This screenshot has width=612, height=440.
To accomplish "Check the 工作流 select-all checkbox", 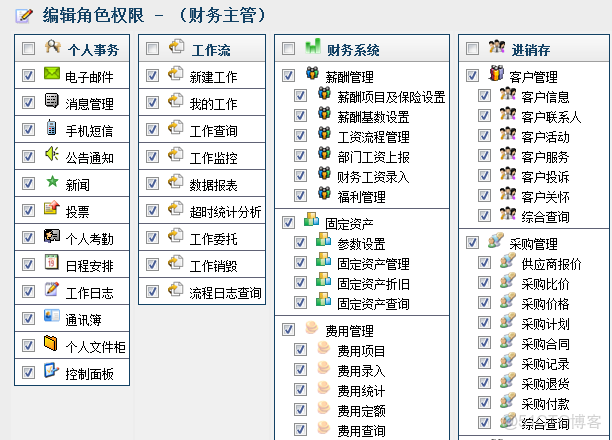I will [x=152, y=48].
